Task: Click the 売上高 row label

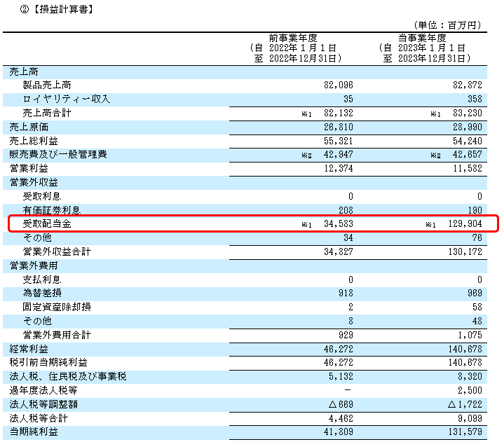Action: (23, 71)
